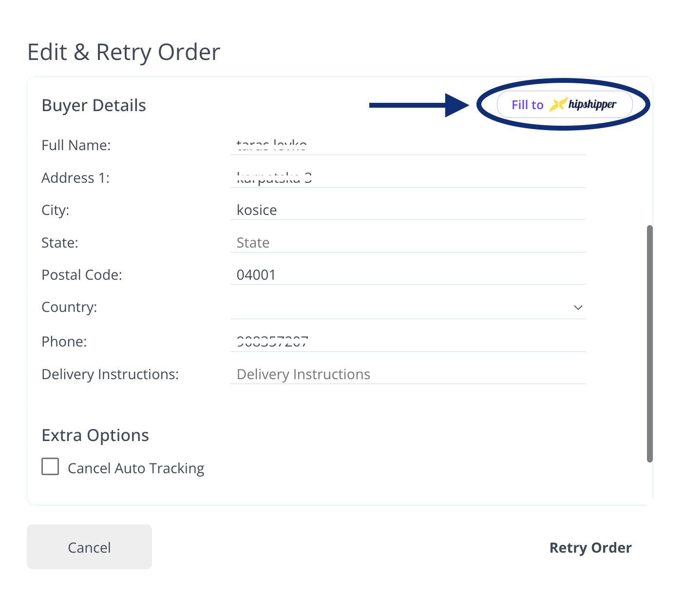Image resolution: width=683 pixels, height=616 pixels.
Task: Click the "Cancel Auto Tracking" label text
Action: [x=136, y=468]
